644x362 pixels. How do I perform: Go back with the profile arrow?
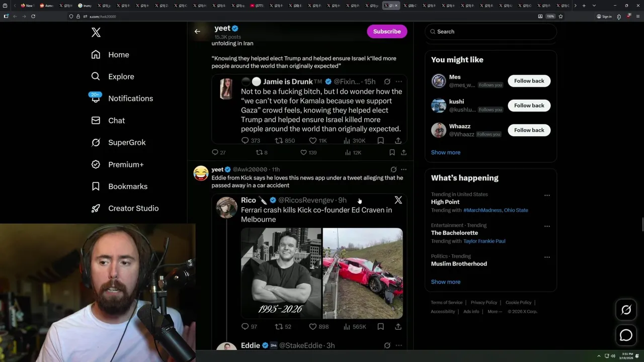[x=197, y=31]
